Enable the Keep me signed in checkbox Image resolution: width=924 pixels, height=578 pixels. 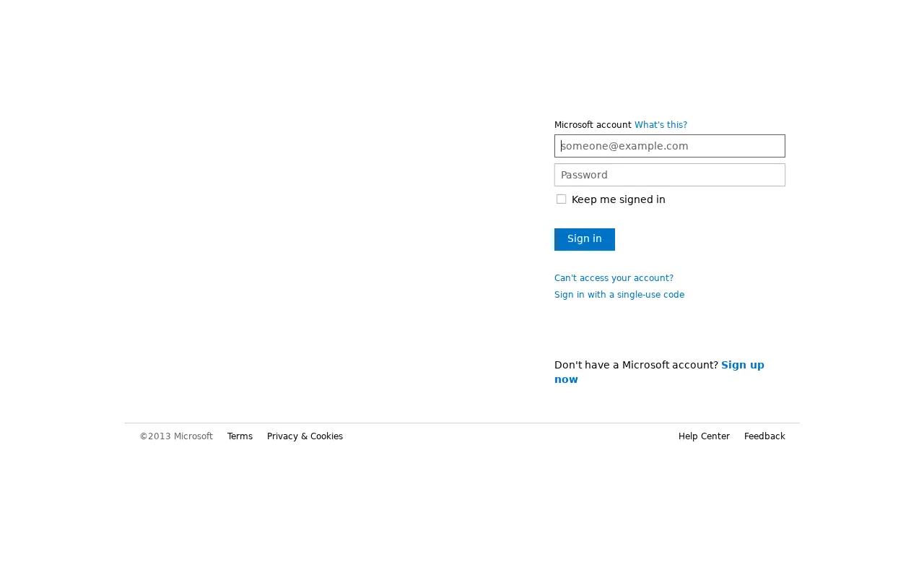pyautogui.click(x=561, y=199)
